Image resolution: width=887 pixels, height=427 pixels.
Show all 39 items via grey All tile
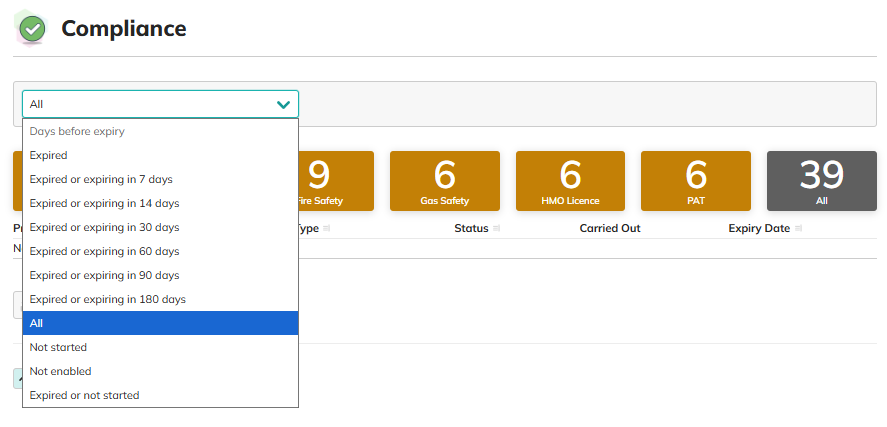[x=821, y=181]
